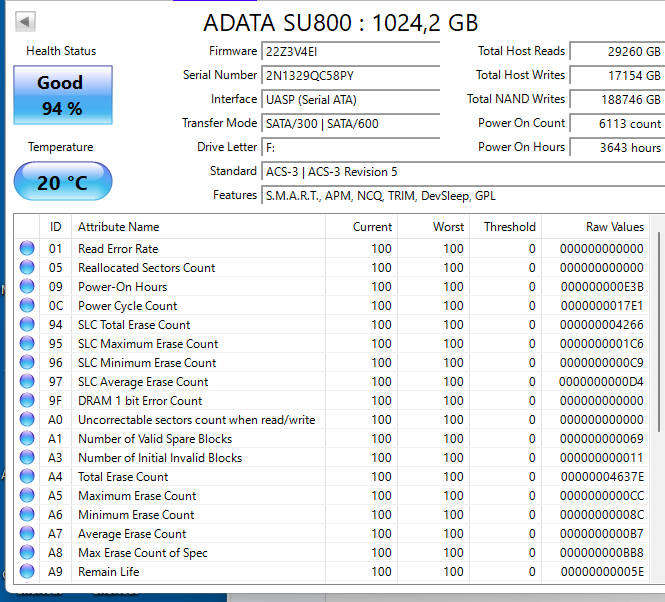The height and width of the screenshot is (602, 665).
Task: Click the status orb for Number of Valid Spare Blocks
Action: 27,438
